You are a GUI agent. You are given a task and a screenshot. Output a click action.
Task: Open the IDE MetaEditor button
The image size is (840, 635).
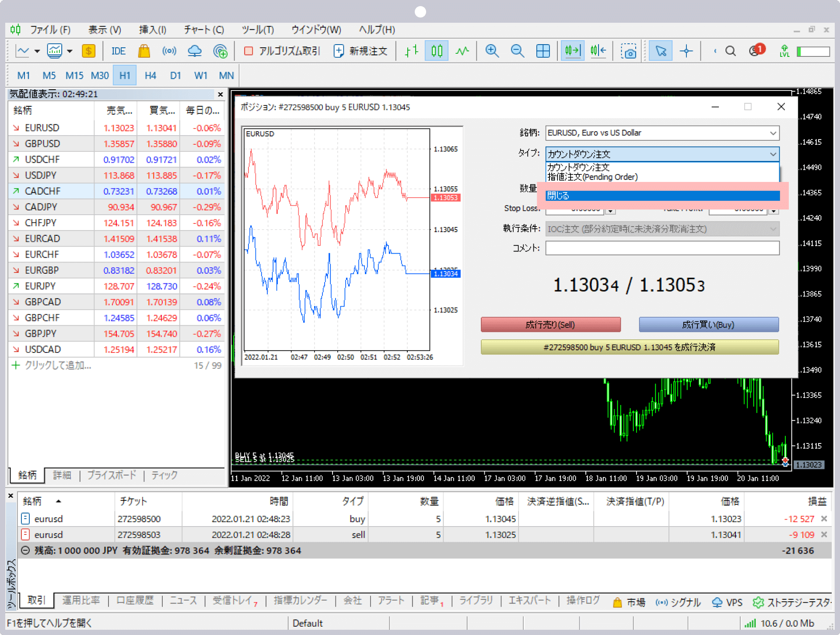tap(118, 51)
